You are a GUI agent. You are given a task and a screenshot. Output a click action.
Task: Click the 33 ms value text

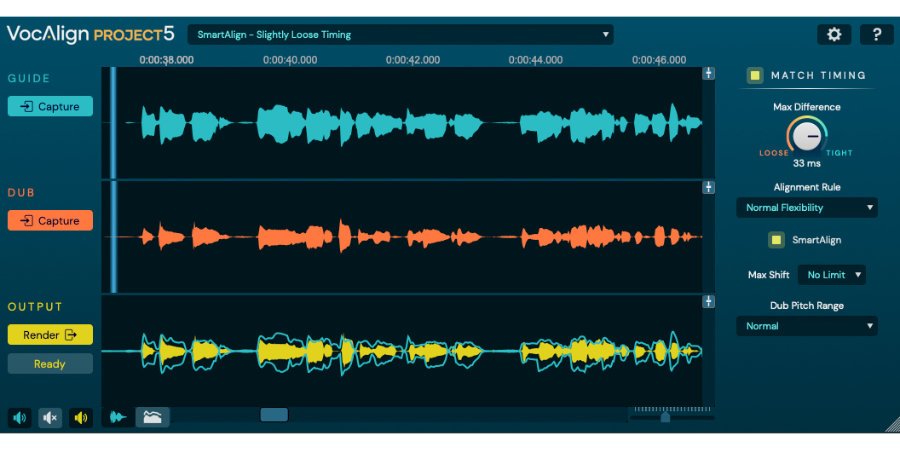click(x=806, y=164)
